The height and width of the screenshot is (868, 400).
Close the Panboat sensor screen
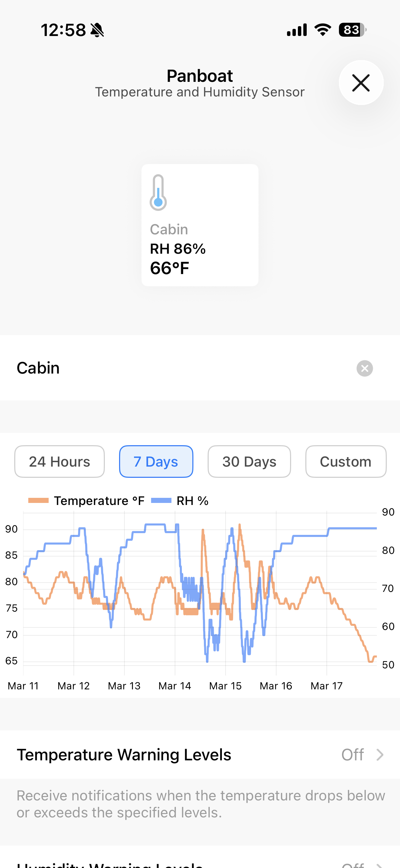point(361,83)
